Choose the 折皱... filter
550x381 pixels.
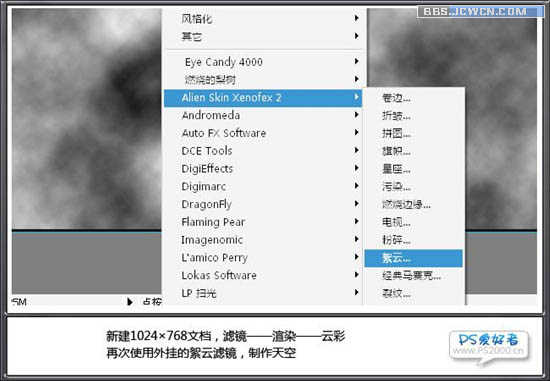[414, 115]
